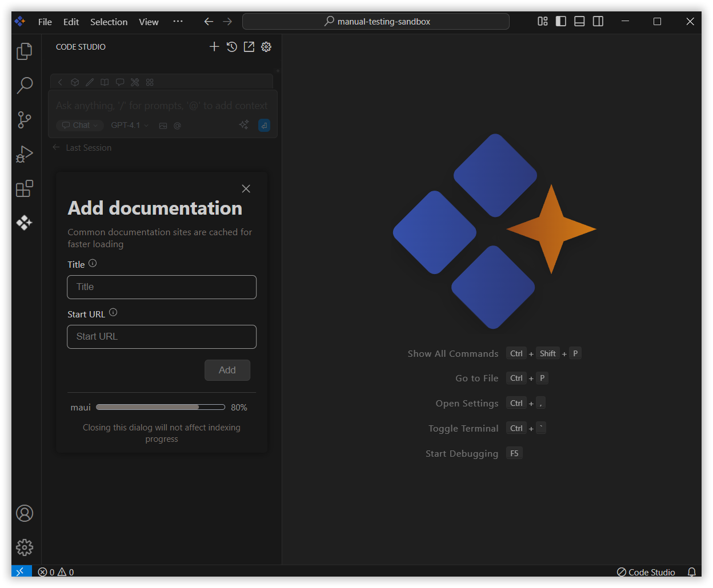Select the Code Studio activity bar icon
Image resolution: width=713 pixels, height=588 pixels.
25,223
